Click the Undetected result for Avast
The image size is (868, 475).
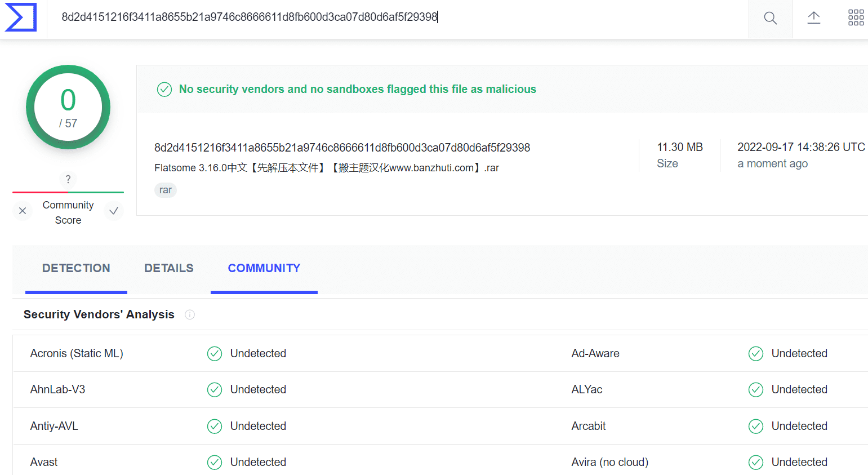(258, 462)
